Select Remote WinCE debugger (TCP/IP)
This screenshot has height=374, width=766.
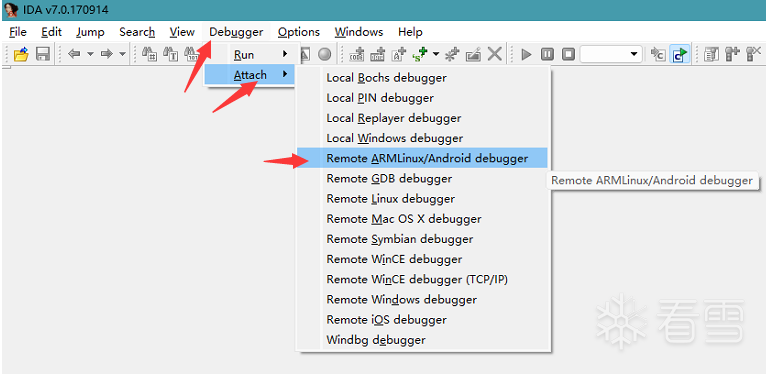pyautogui.click(x=423, y=279)
